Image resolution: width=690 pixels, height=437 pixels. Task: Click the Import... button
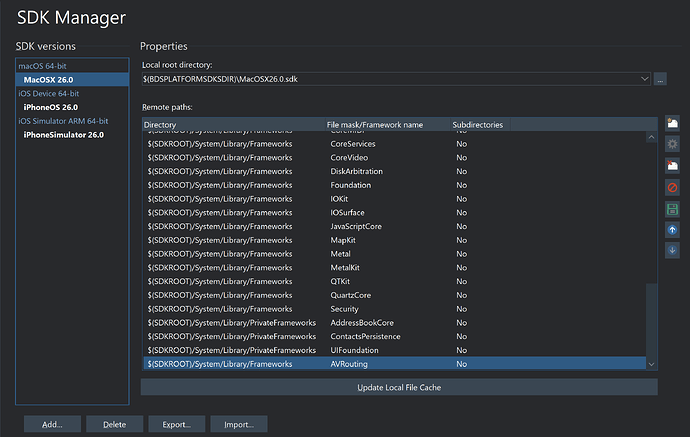tap(239, 424)
